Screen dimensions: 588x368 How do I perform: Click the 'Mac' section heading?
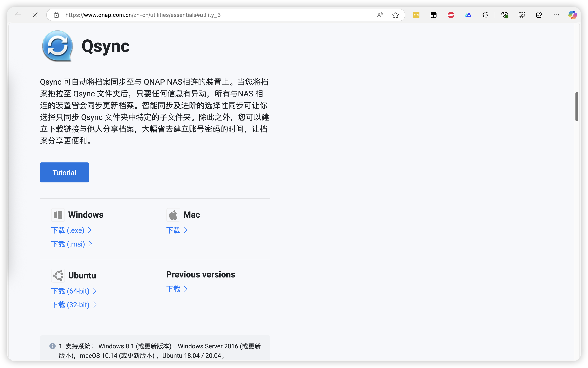tap(191, 215)
